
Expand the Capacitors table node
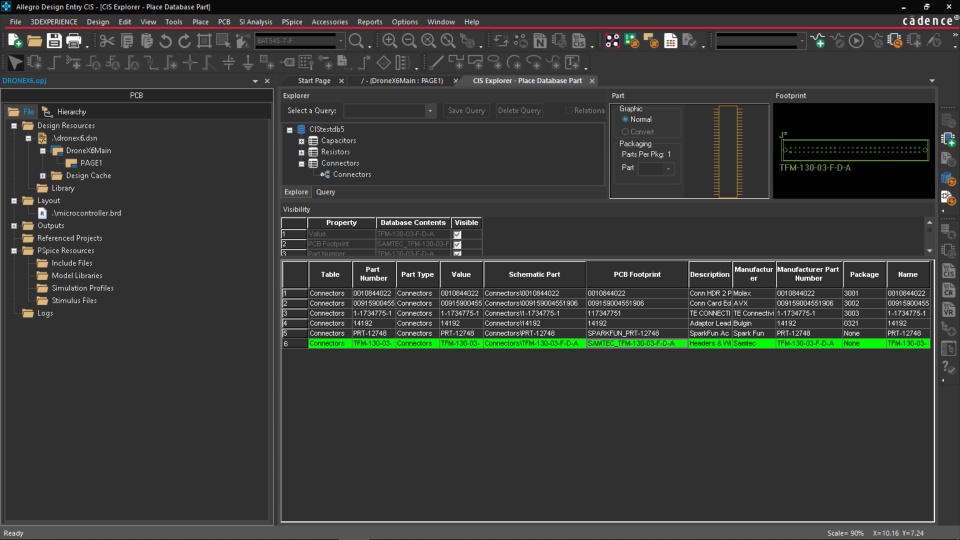[x=300, y=141]
